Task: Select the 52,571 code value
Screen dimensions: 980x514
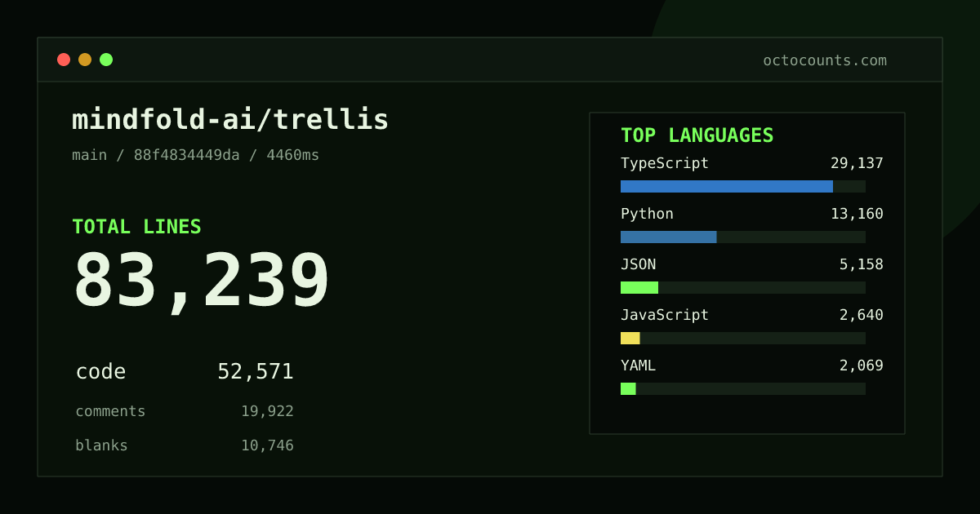Action: click(256, 372)
